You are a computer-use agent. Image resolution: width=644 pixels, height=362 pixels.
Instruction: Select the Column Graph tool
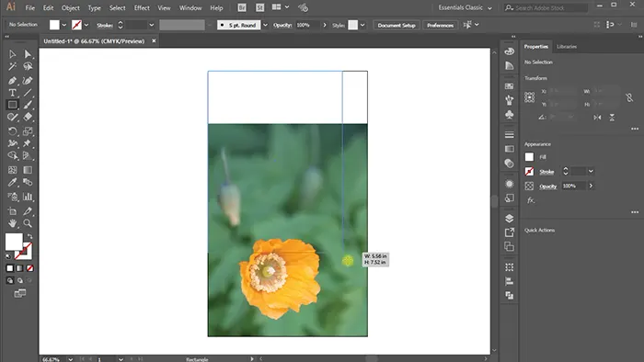28,197
